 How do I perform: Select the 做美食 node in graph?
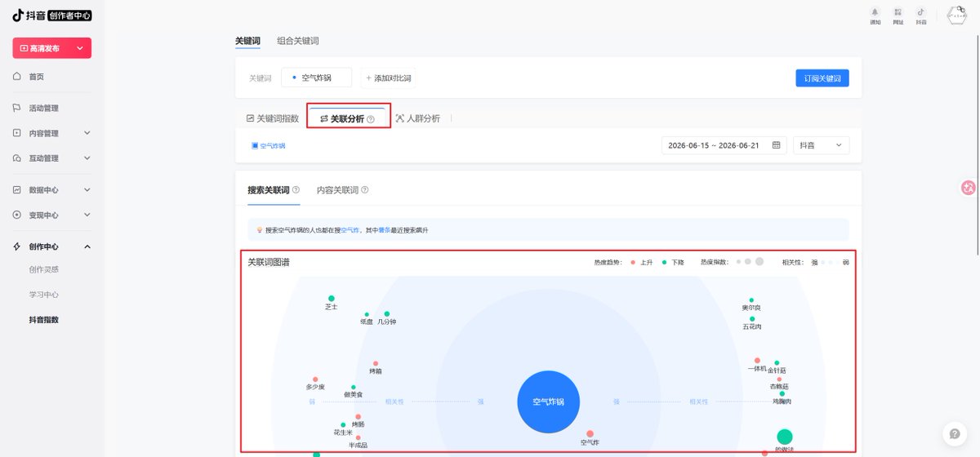click(354, 388)
